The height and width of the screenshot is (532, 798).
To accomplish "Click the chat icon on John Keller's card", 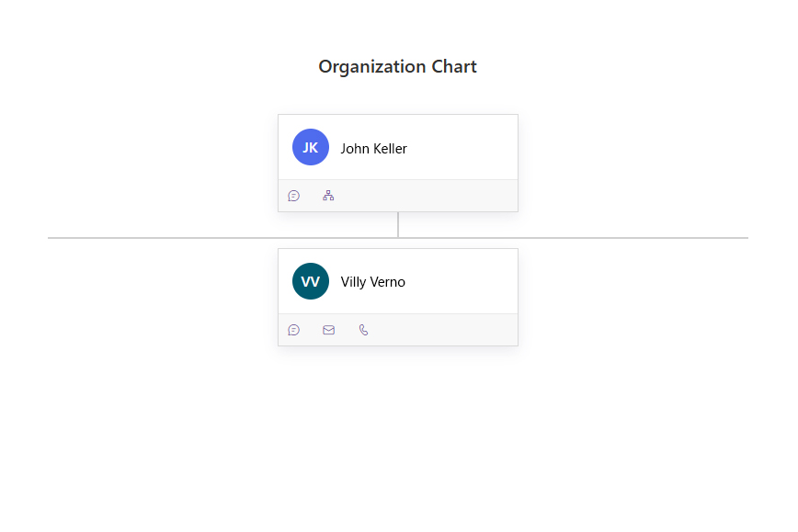I will click(x=294, y=196).
